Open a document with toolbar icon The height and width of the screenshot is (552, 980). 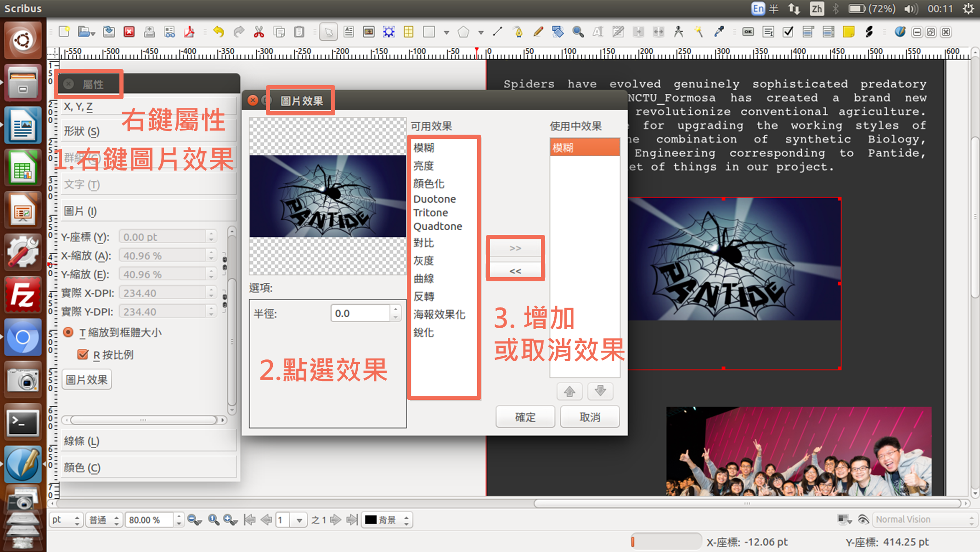point(85,32)
